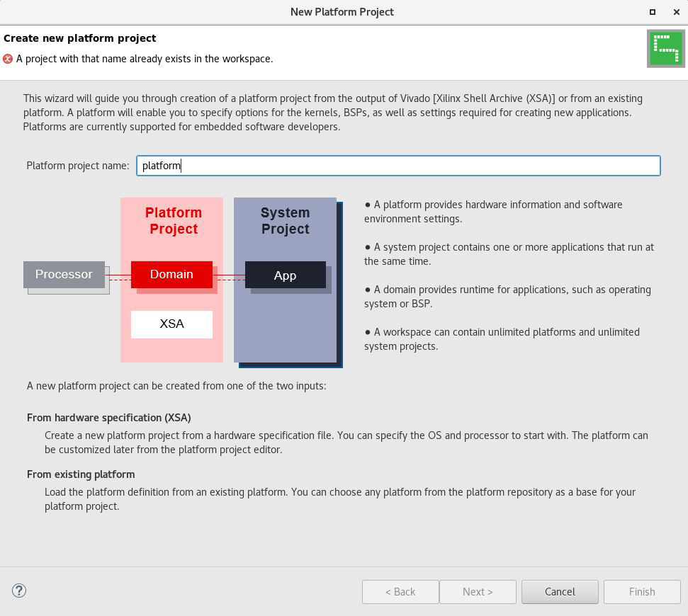Close the New Platform Project dialog
Viewport: 688px width, 616px height.
(x=676, y=12)
